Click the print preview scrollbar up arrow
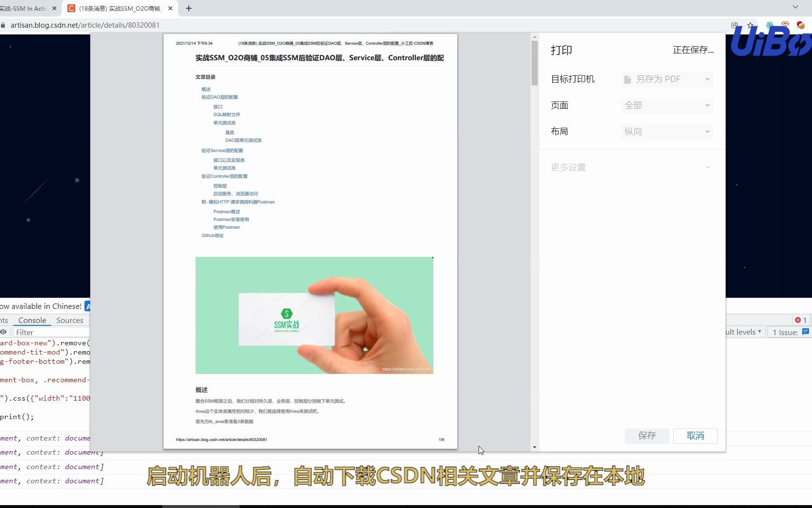812x508 pixels. coord(534,37)
